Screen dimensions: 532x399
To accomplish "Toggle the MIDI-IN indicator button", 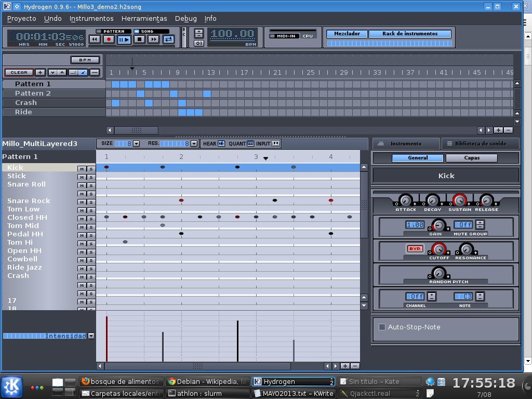I will pyautogui.click(x=285, y=36).
